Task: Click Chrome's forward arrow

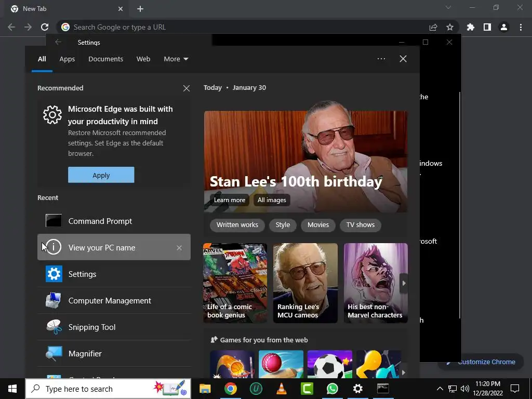Action: coord(28,27)
